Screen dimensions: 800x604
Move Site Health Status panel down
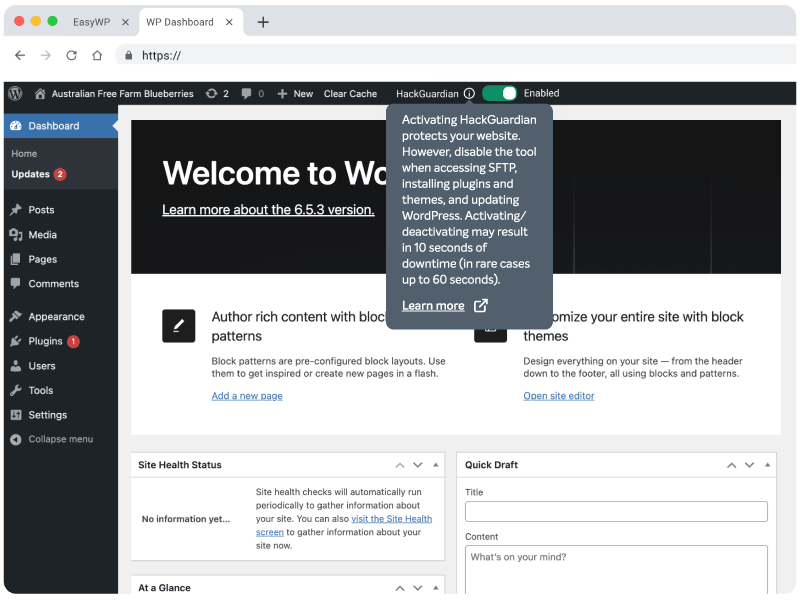(418, 465)
